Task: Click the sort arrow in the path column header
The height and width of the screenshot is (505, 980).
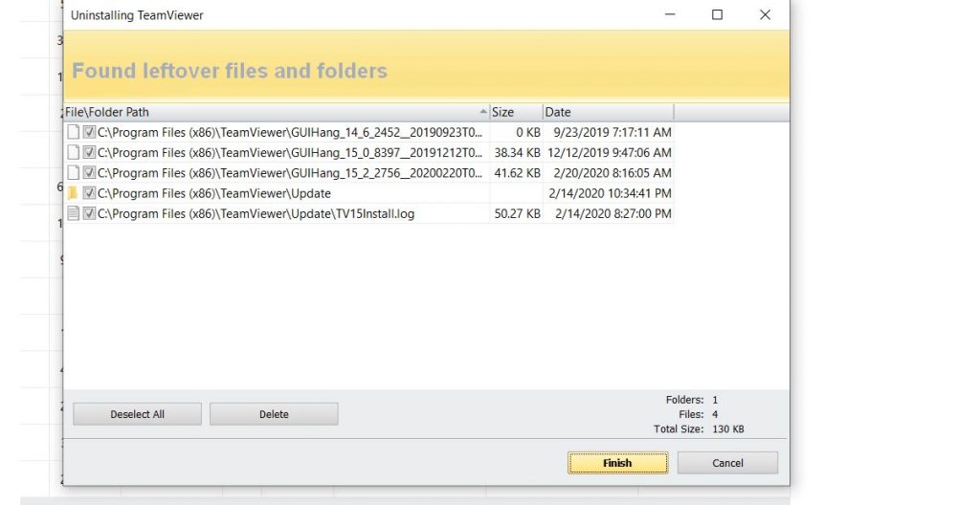Action: coord(482,112)
